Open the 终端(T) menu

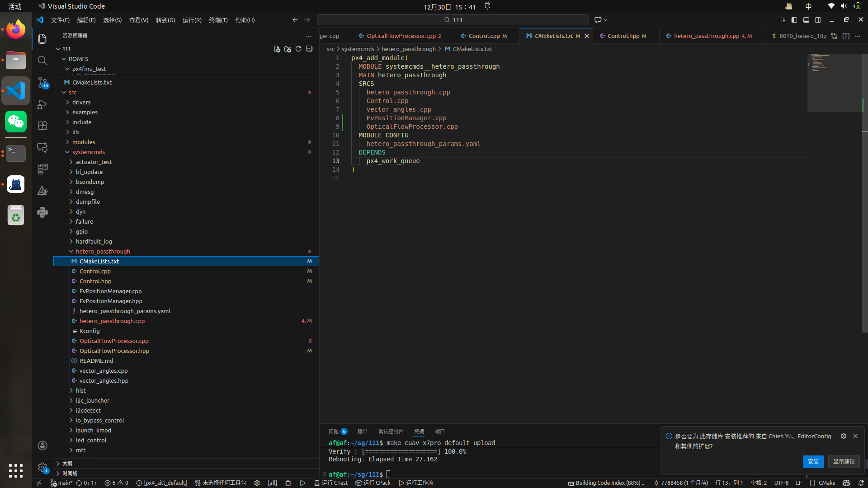point(218,20)
